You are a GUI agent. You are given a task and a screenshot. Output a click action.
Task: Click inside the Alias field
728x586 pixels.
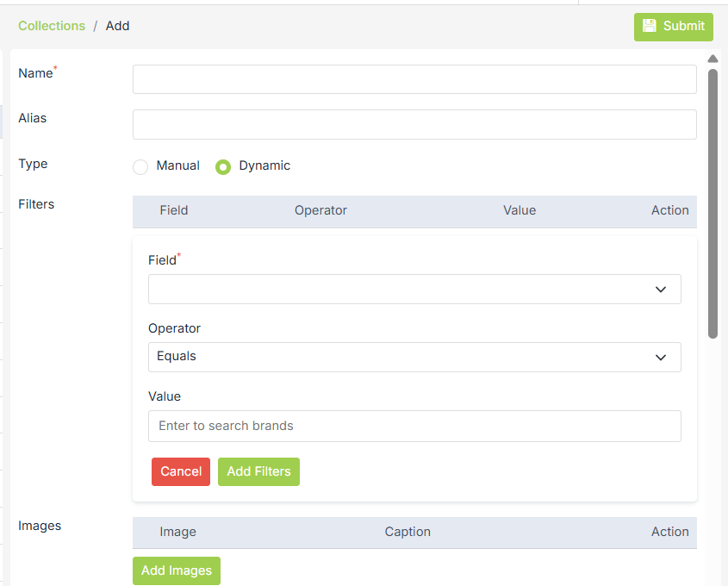pyautogui.click(x=414, y=124)
